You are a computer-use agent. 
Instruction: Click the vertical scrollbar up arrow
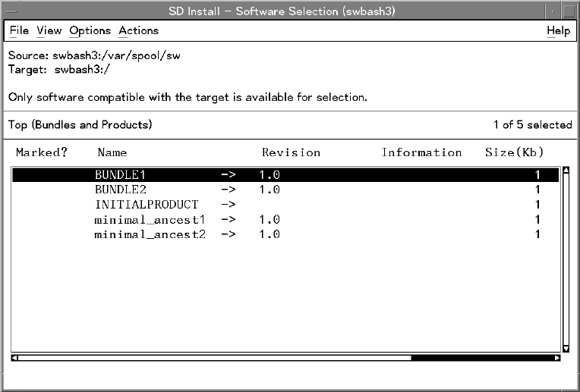pos(565,171)
